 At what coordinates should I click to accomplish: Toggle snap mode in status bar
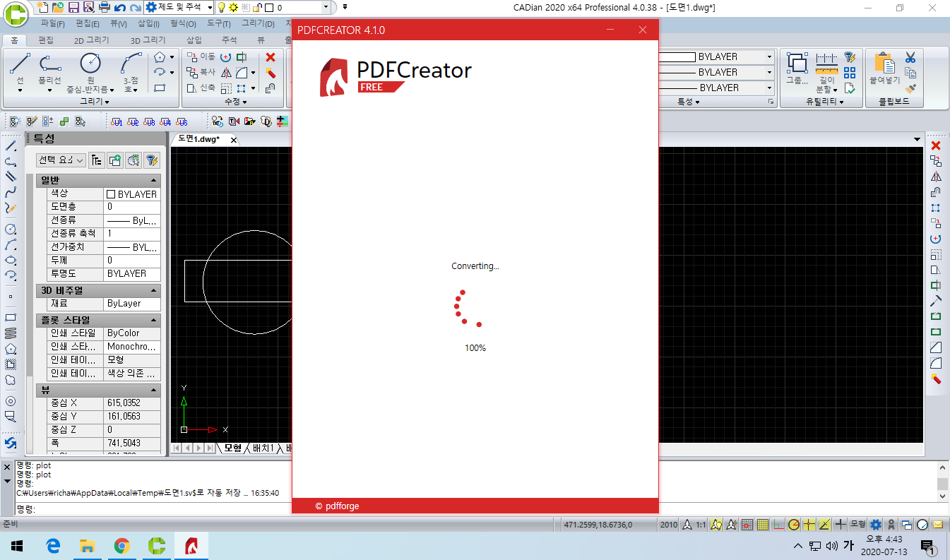pyautogui.click(x=747, y=525)
